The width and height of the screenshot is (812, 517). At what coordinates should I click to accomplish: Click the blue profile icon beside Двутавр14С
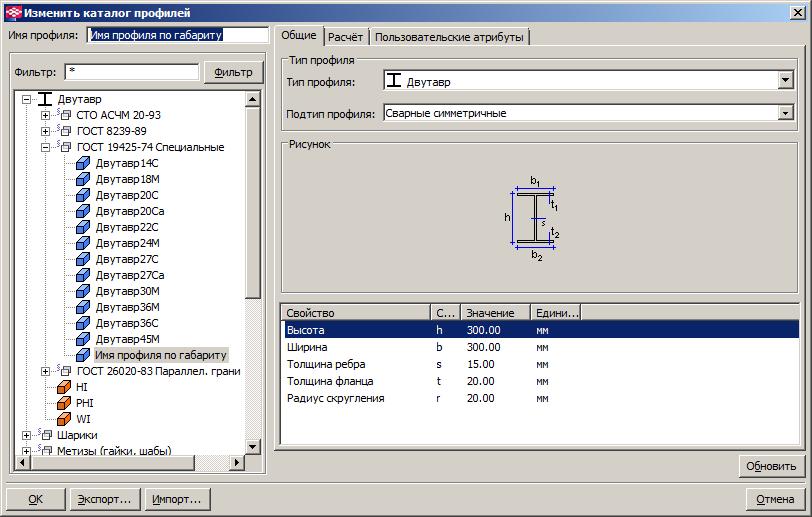pyautogui.click(x=84, y=163)
